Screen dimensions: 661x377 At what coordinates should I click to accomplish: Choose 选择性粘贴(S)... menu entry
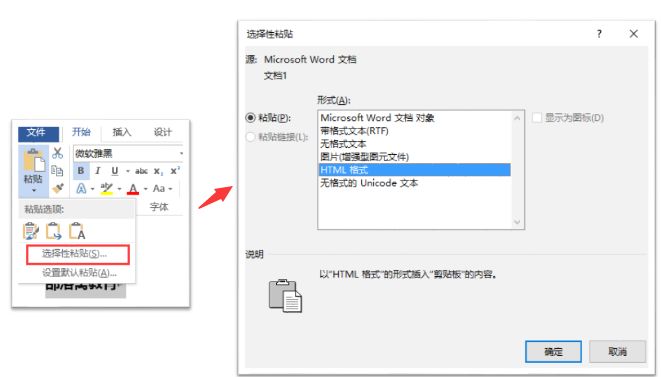point(78,254)
